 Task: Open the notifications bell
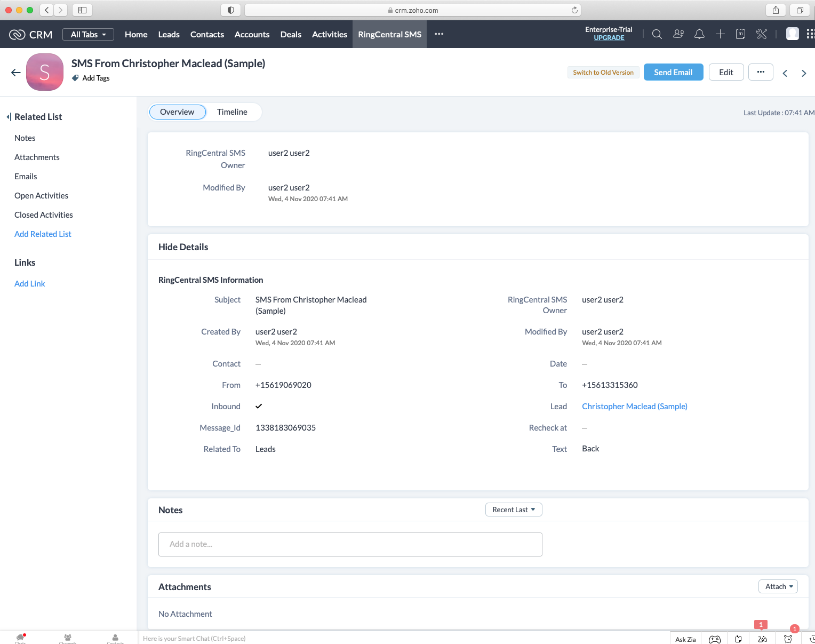[699, 34]
